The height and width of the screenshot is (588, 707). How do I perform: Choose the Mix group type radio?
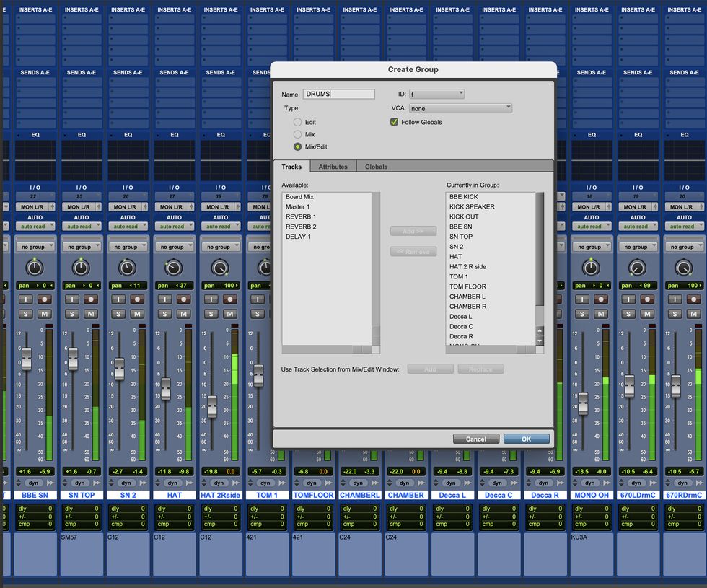pos(297,134)
